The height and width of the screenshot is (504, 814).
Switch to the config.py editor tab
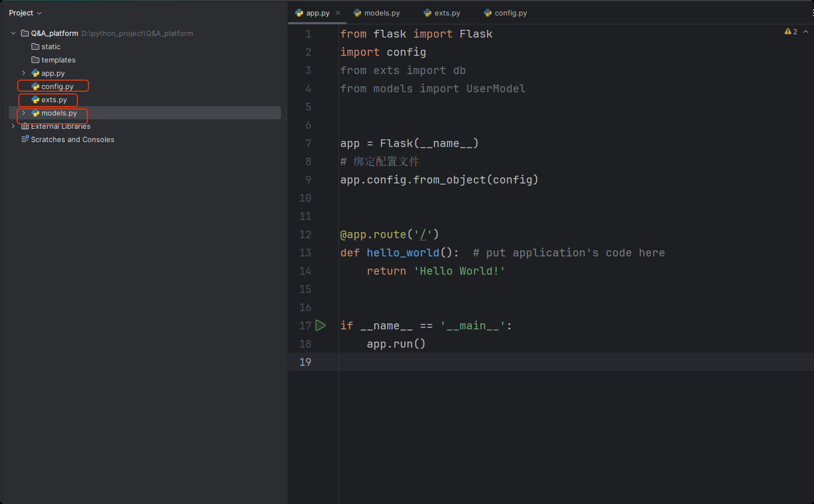click(x=505, y=13)
